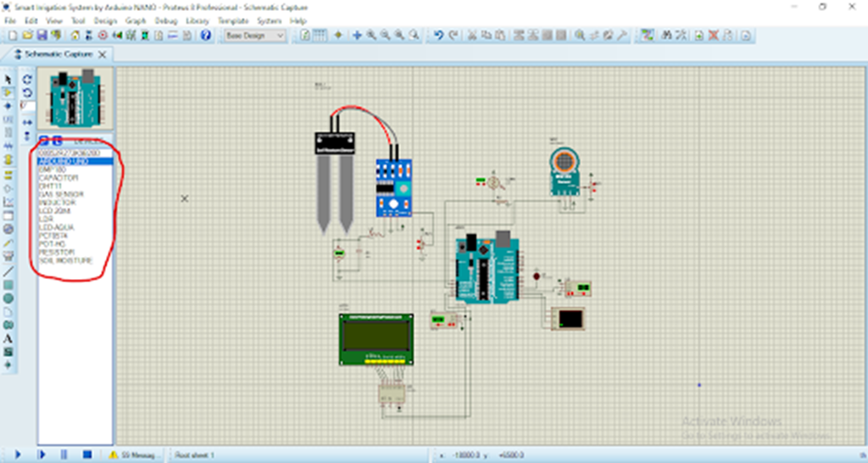Viewport: 868px width, 463px height.
Task: Click the rotate clockwise icon
Action: click(x=27, y=79)
